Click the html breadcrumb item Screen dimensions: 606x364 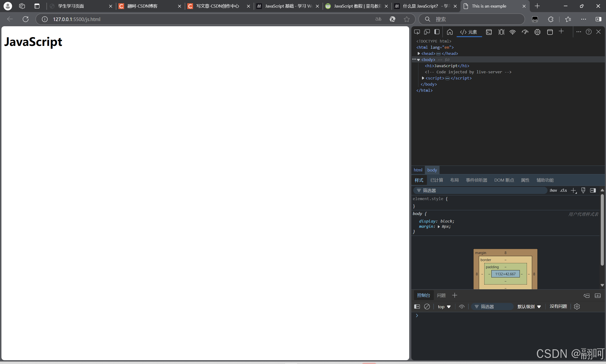point(418,170)
